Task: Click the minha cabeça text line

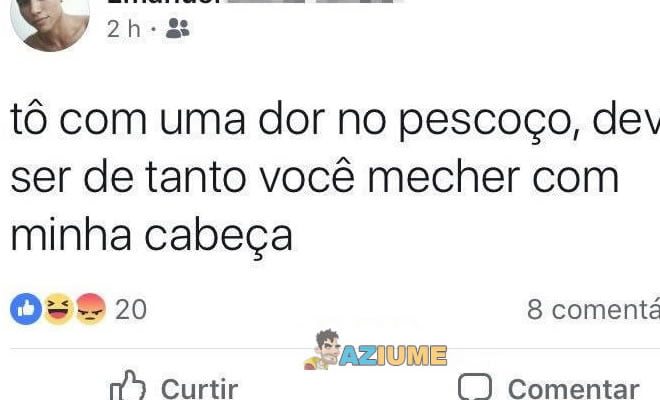Action: (x=152, y=236)
